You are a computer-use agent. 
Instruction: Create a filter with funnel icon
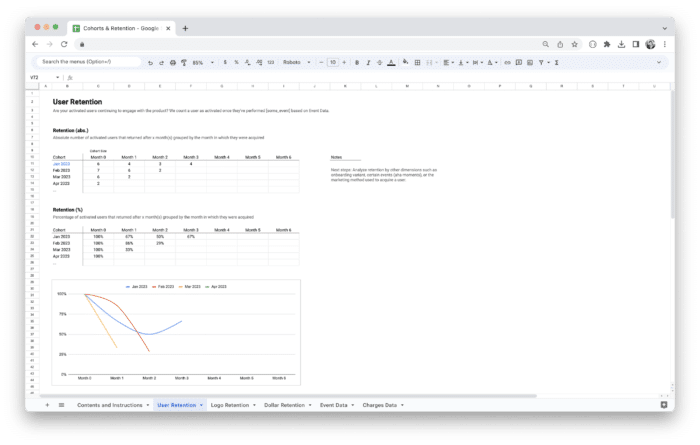pos(541,62)
